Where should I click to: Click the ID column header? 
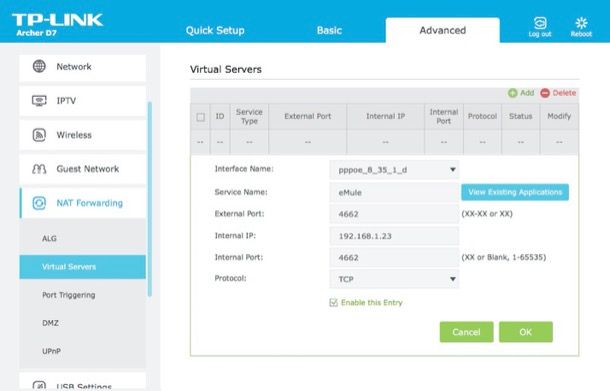pos(220,116)
